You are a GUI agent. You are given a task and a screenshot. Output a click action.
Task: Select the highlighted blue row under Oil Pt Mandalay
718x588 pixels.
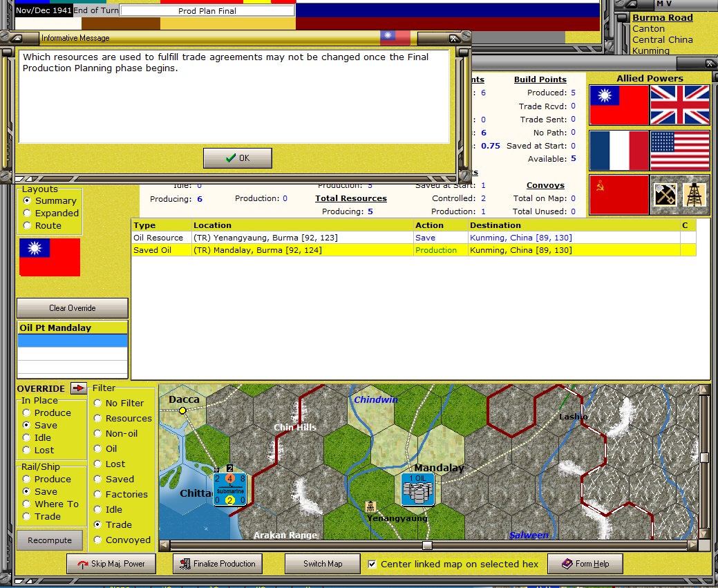click(73, 340)
